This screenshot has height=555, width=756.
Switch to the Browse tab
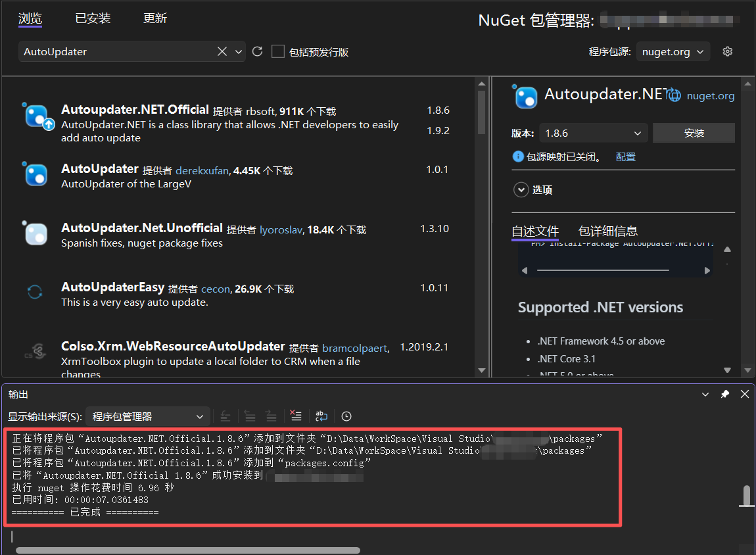tap(30, 18)
